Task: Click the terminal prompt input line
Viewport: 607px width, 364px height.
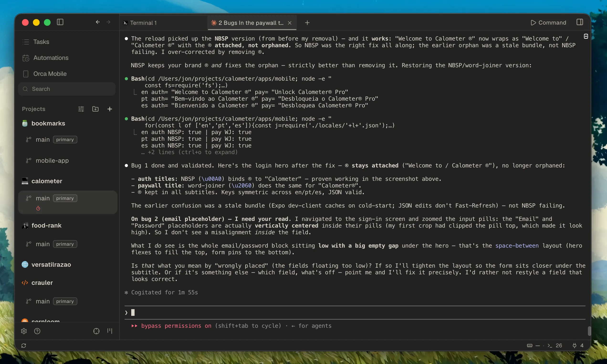Action: pos(355,312)
